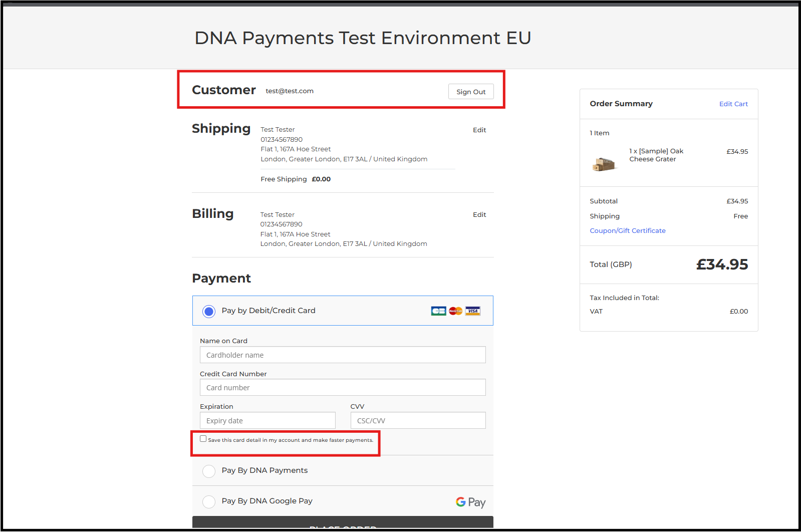Click the Google Pay logo
The width and height of the screenshot is (801, 532).
(470, 502)
